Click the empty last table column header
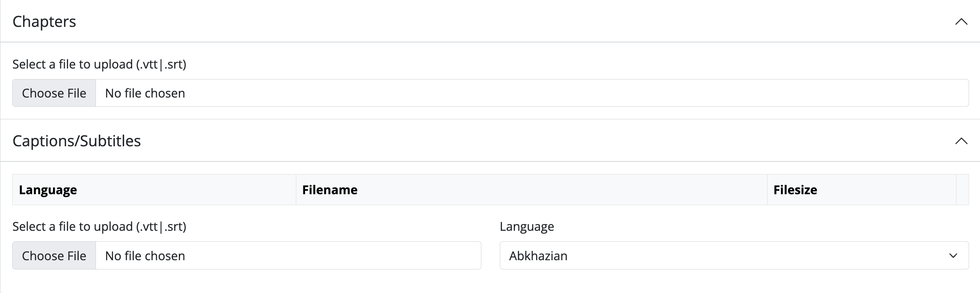 click(962, 190)
